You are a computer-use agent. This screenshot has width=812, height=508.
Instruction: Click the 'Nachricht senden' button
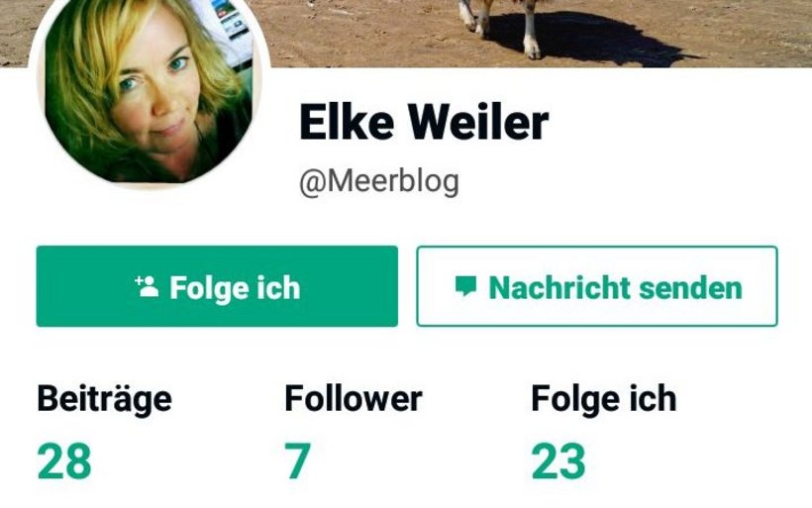(x=597, y=286)
